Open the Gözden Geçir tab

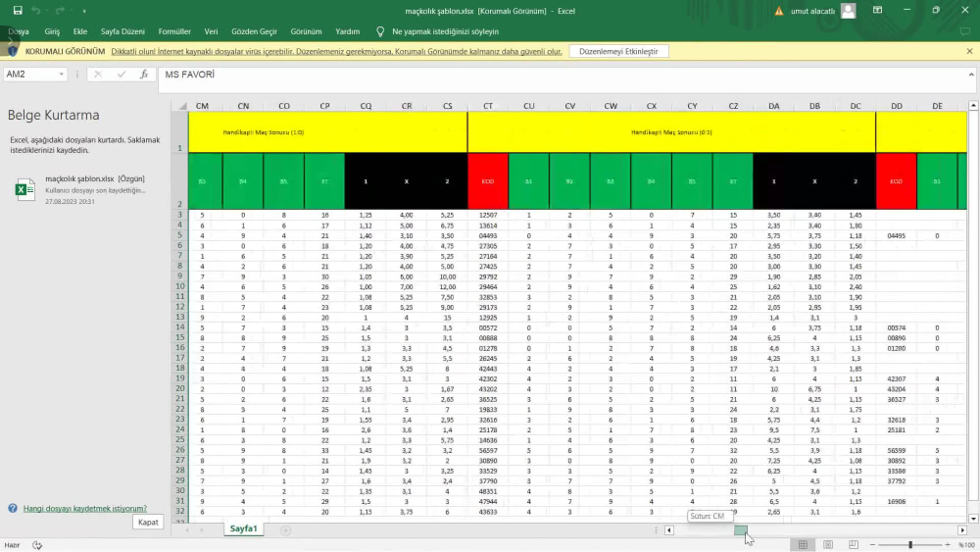pyautogui.click(x=255, y=31)
